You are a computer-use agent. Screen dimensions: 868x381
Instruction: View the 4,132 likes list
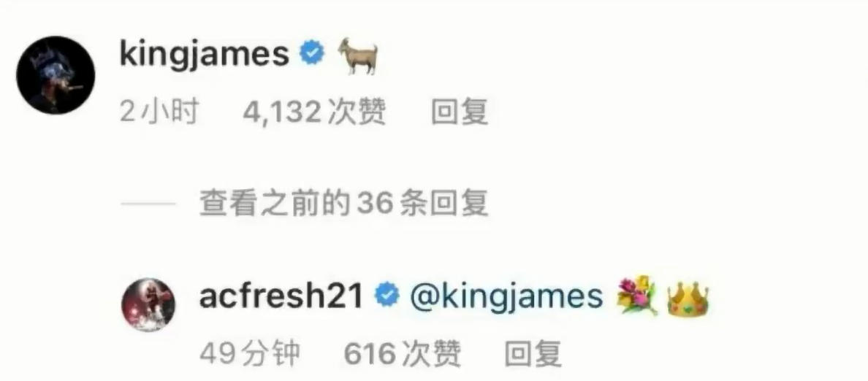point(314,113)
